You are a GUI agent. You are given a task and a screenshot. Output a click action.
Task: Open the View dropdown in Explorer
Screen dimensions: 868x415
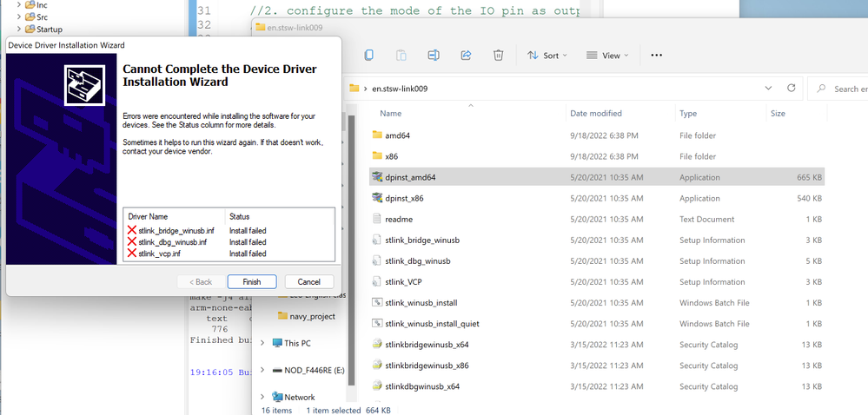[607, 56]
